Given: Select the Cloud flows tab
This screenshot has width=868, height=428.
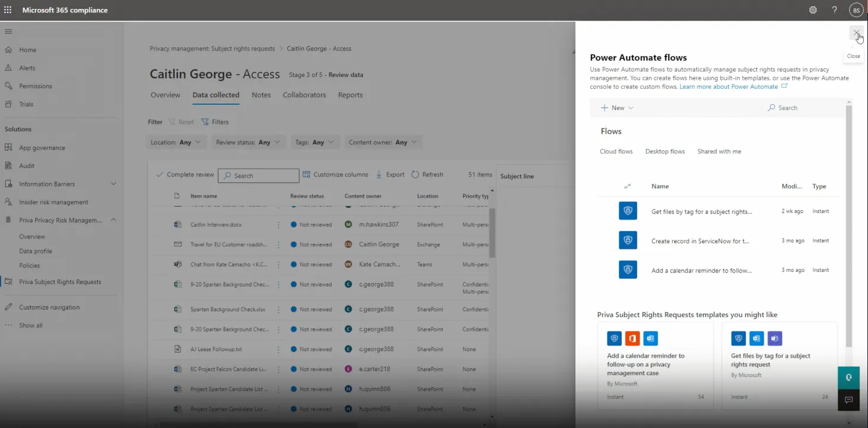Looking at the screenshot, I should coord(616,152).
